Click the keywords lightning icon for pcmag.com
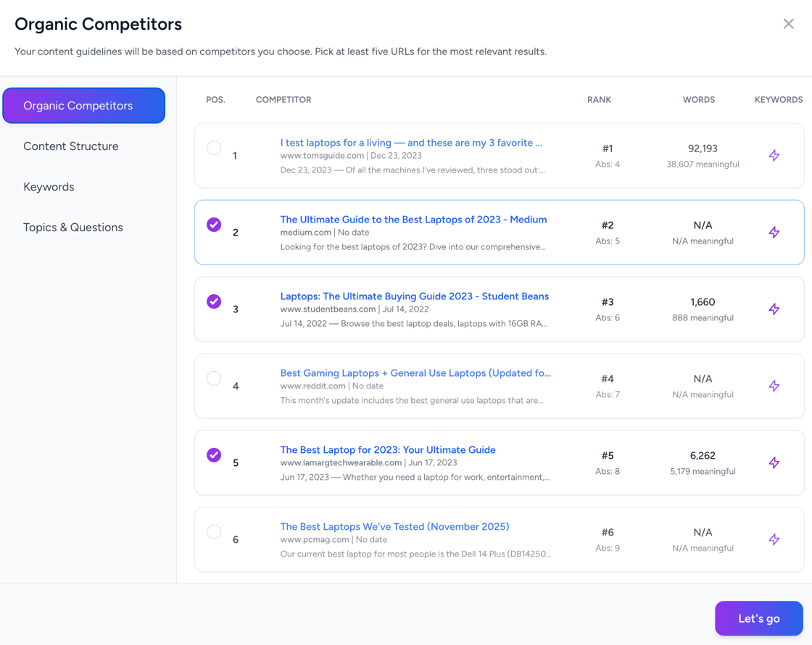This screenshot has height=645, width=812. (774, 540)
